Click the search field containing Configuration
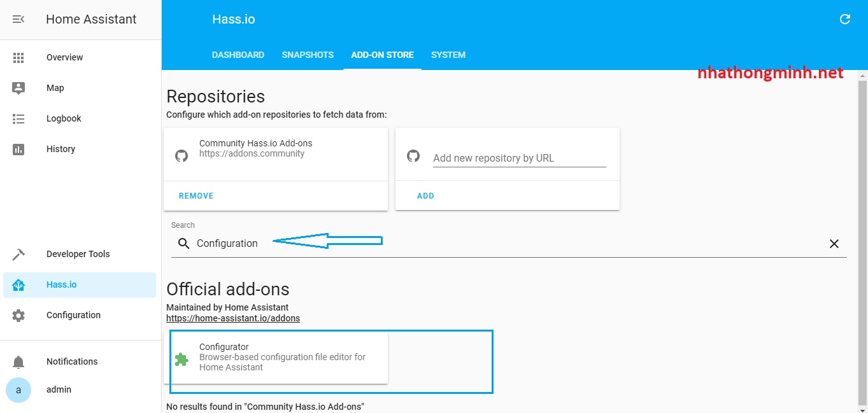This screenshot has height=413, width=868. (x=509, y=244)
